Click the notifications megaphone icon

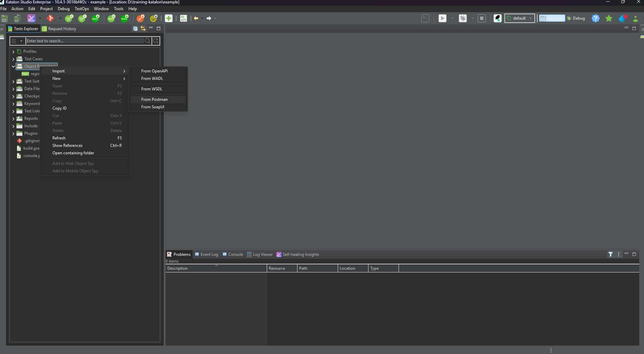tap(622, 18)
